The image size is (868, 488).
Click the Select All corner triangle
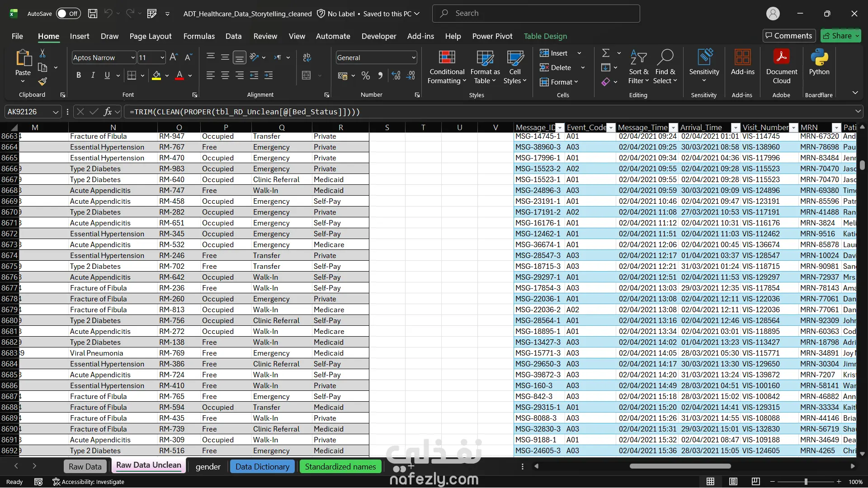coord(14,128)
